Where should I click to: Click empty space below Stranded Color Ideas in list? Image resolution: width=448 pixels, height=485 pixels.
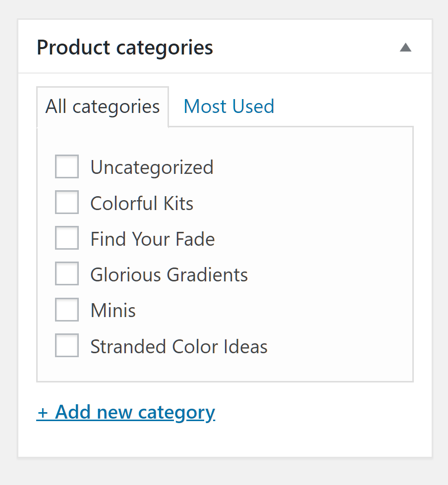tap(223, 369)
